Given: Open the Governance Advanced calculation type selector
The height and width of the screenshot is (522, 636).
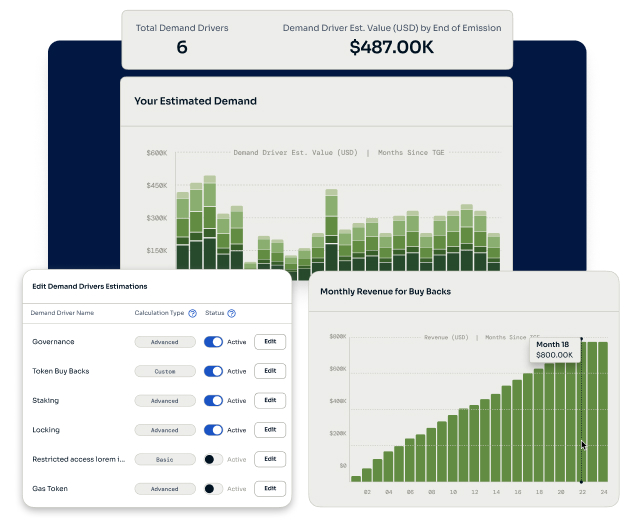Looking at the screenshot, I should (x=165, y=342).
